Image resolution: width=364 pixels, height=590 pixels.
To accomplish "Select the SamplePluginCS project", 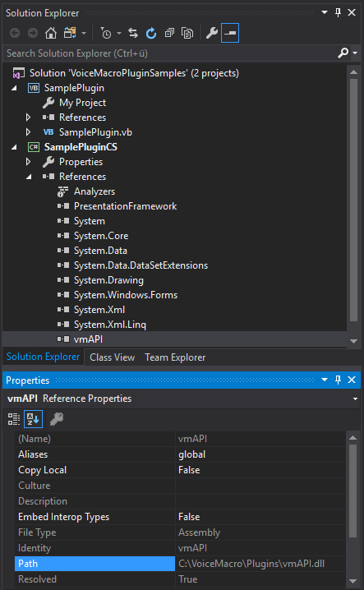I will coord(81,147).
